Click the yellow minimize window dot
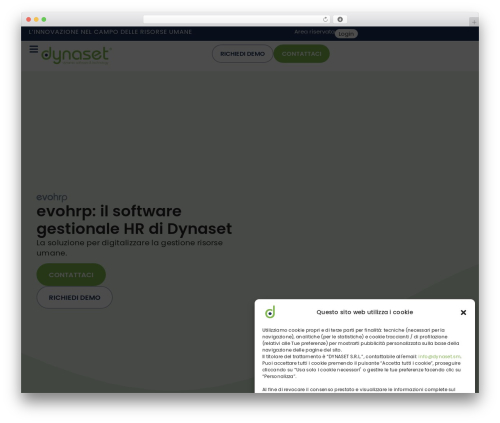Image resolution: width=500 pixels, height=423 pixels. pyautogui.click(x=36, y=19)
